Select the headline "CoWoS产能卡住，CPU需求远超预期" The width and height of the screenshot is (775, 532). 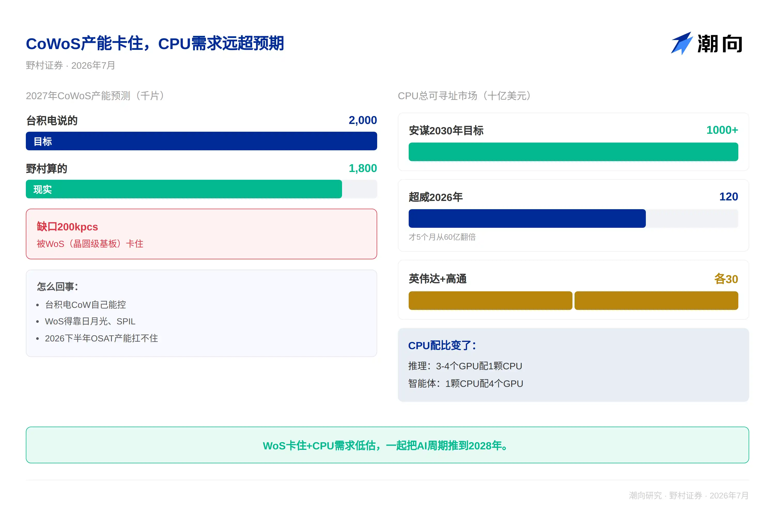click(155, 43)
